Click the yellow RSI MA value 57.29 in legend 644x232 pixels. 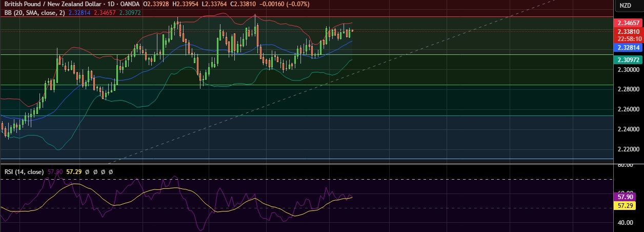click(75, 172)
